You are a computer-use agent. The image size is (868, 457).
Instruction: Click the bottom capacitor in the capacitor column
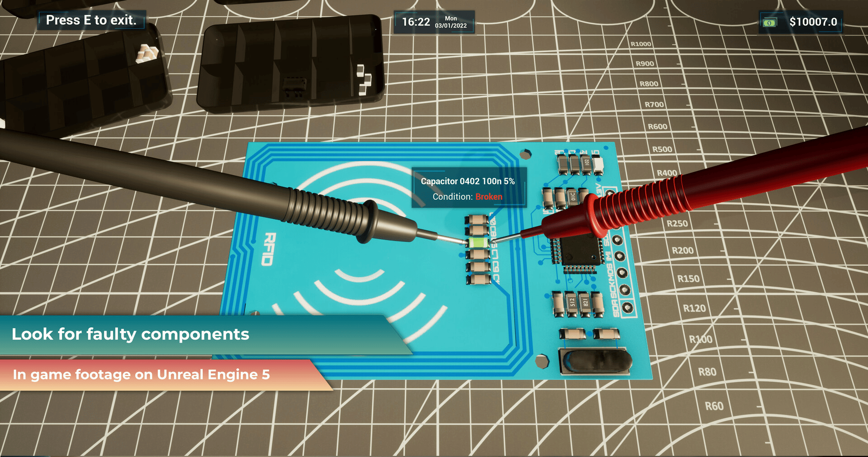point(479,279)
